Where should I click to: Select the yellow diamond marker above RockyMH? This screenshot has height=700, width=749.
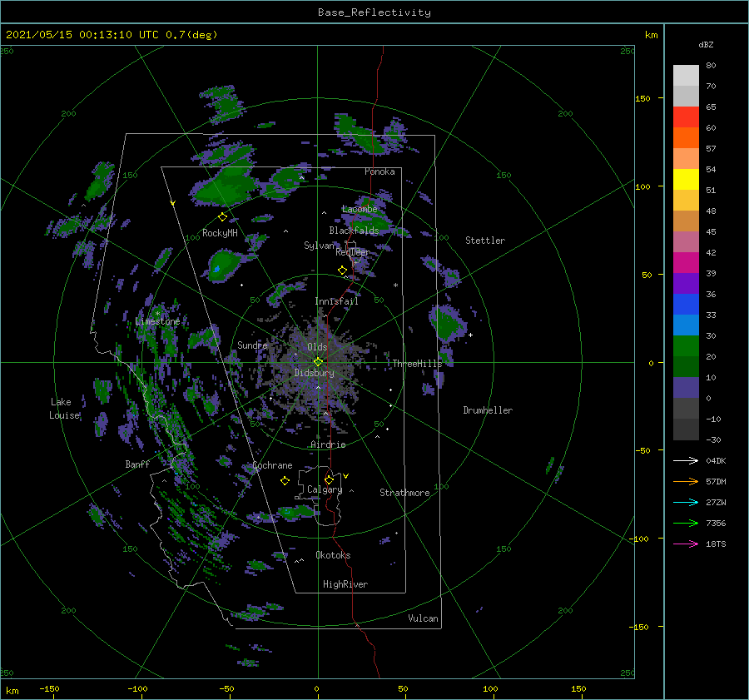[222, 217]
